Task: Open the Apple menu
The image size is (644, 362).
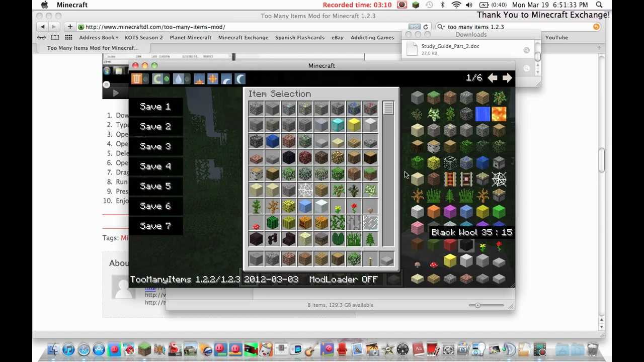Action: [x=44, y=5]
